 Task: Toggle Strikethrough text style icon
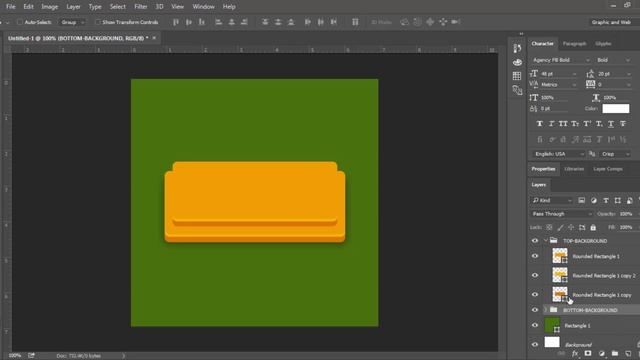(623, 124)
